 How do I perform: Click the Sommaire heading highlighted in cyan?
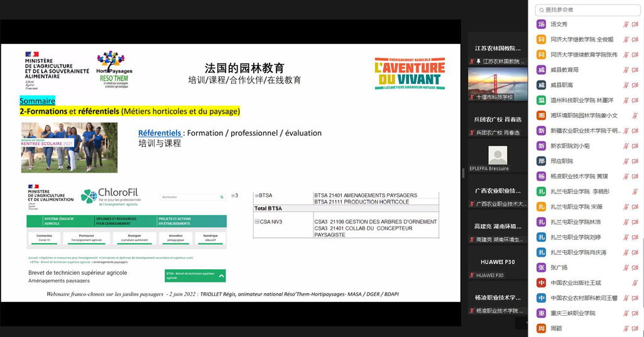pyautogui.click(x=37, y=101)
